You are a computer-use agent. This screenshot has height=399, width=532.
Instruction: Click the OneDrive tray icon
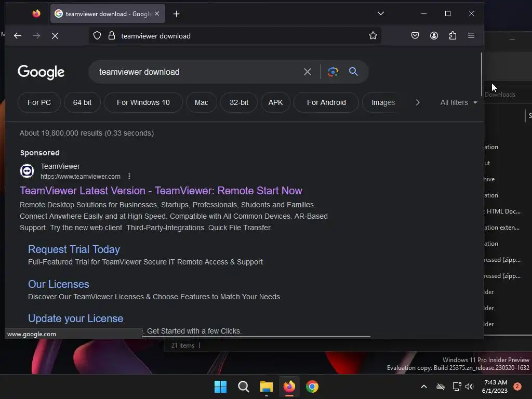point(441,387)
